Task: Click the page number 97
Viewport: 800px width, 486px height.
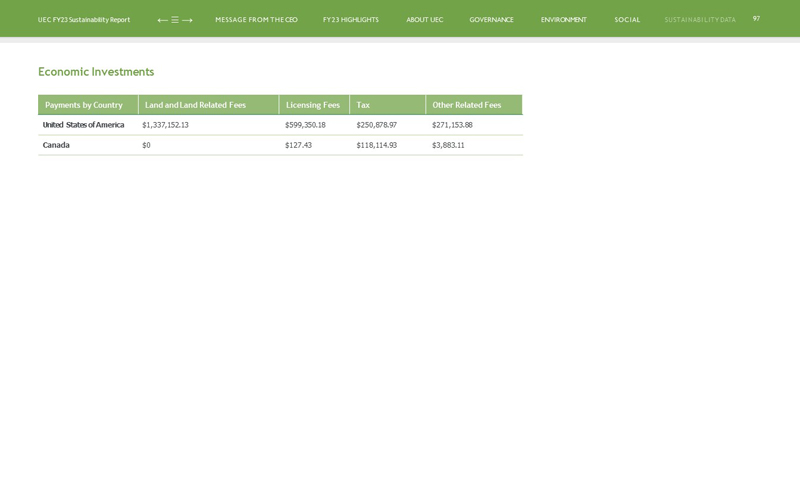Action: (x=756, y=19)
